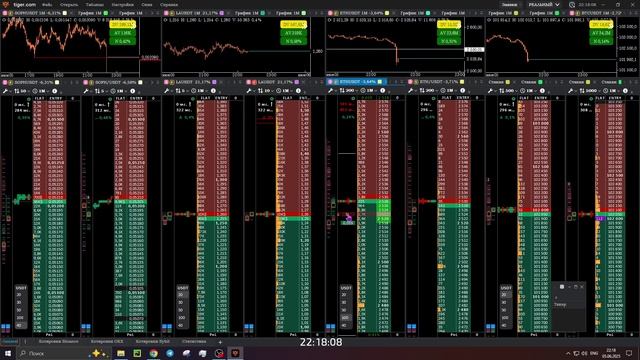Viewport: 640px width, 360px height.
Task: Click the clock icon beside top-right time display
Action: pos(572,4)
